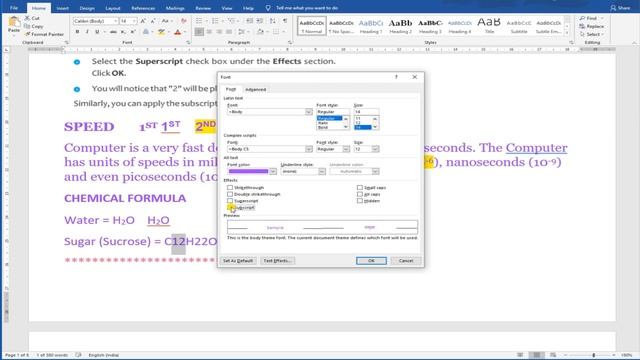640x360 pixels.
Task: Enable the All caps checkbox
Action: click(360, 194)
